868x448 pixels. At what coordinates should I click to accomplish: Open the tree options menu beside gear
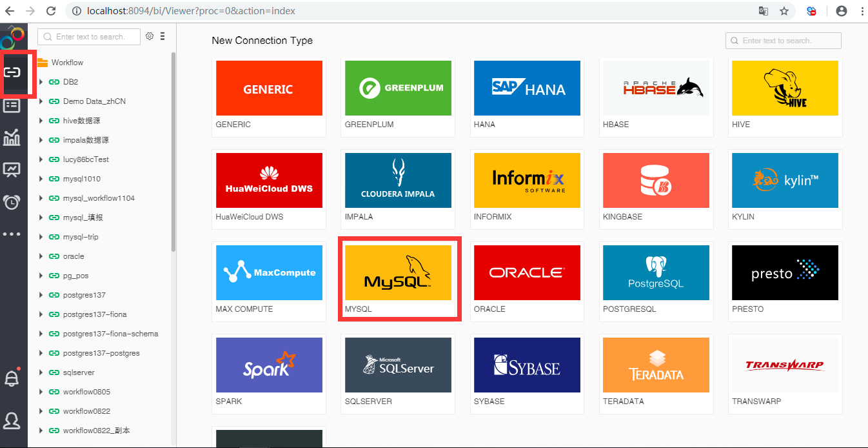(x=163, y=36)
